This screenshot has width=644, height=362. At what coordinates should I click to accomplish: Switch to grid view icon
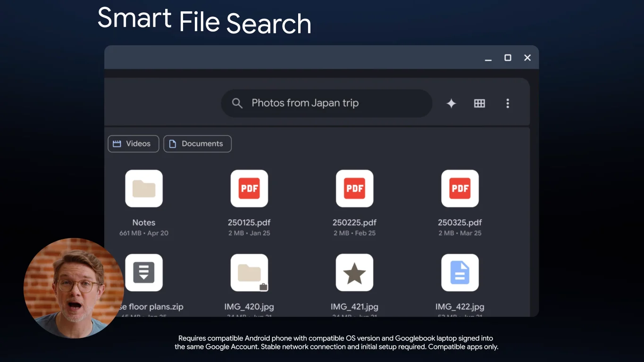click(x=479, y=103)
